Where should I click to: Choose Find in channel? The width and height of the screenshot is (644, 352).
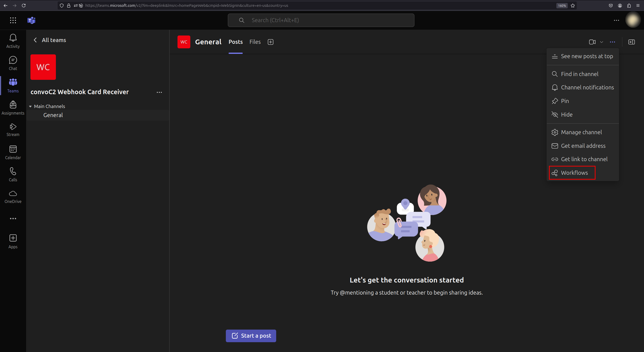point(582,74)
